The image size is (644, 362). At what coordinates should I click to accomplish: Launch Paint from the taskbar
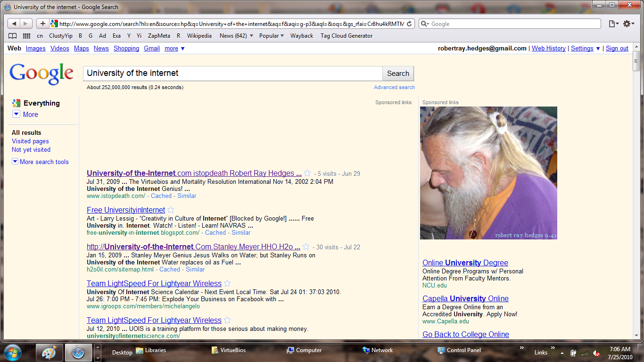(x=50, y=352)
